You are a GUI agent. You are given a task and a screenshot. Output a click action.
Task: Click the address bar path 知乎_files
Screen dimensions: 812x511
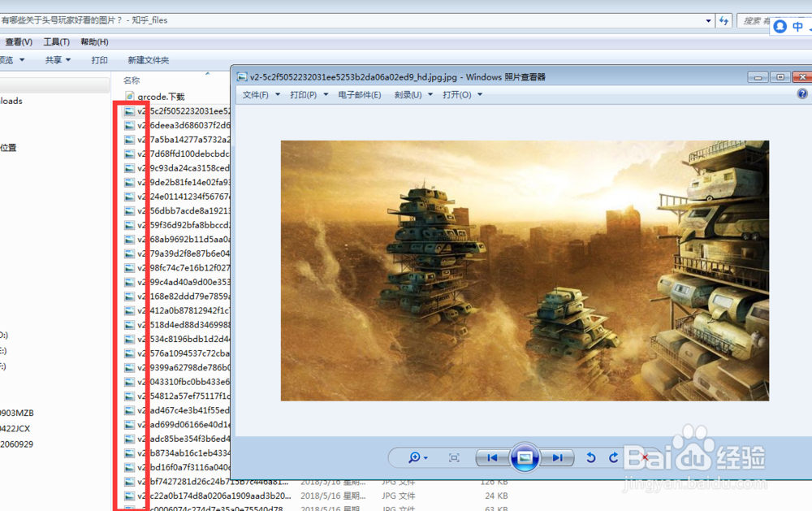click(149, 20)
